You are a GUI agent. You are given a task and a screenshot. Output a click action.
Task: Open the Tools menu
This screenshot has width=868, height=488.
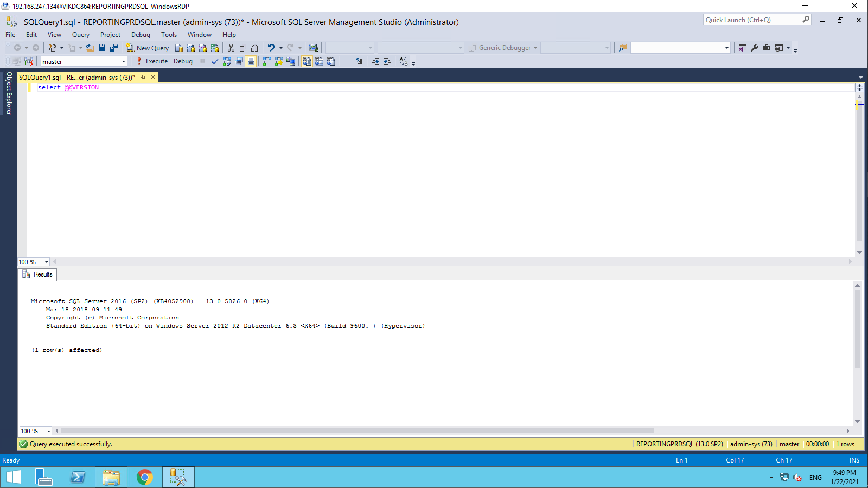tap(169, 35)
